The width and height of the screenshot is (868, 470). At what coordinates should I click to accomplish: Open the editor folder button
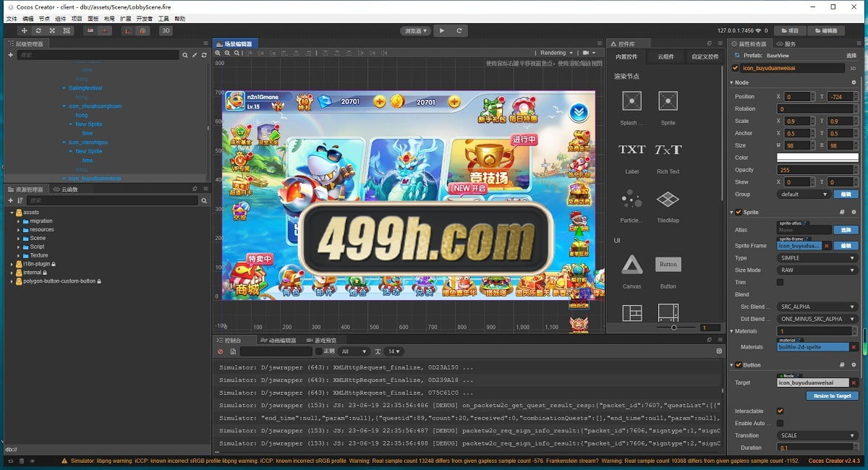(x=826, y=31)
